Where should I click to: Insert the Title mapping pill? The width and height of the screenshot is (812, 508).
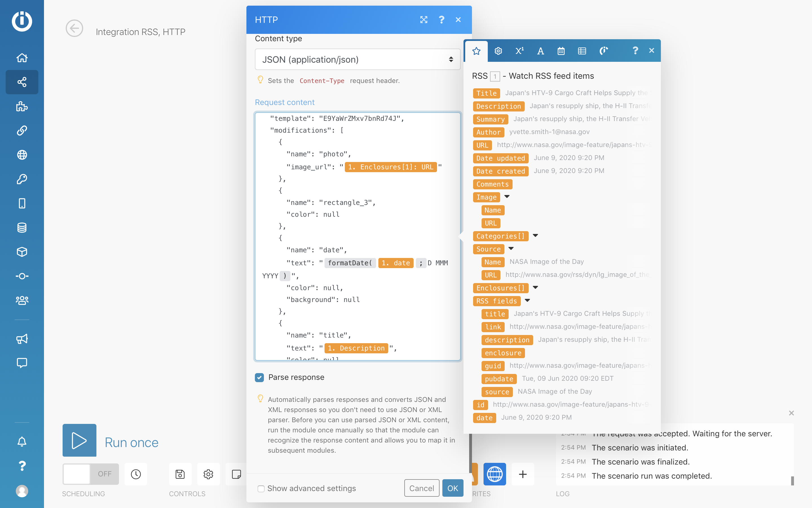tap(487, 93)
